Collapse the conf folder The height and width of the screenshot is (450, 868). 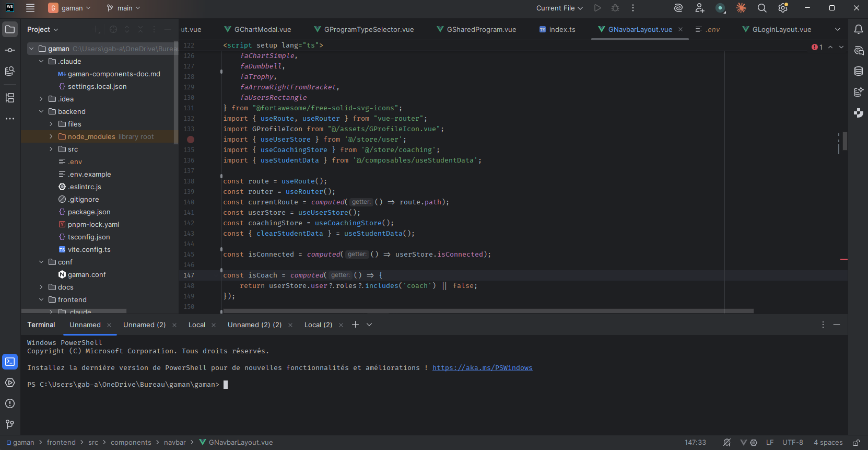coord(41,262)
